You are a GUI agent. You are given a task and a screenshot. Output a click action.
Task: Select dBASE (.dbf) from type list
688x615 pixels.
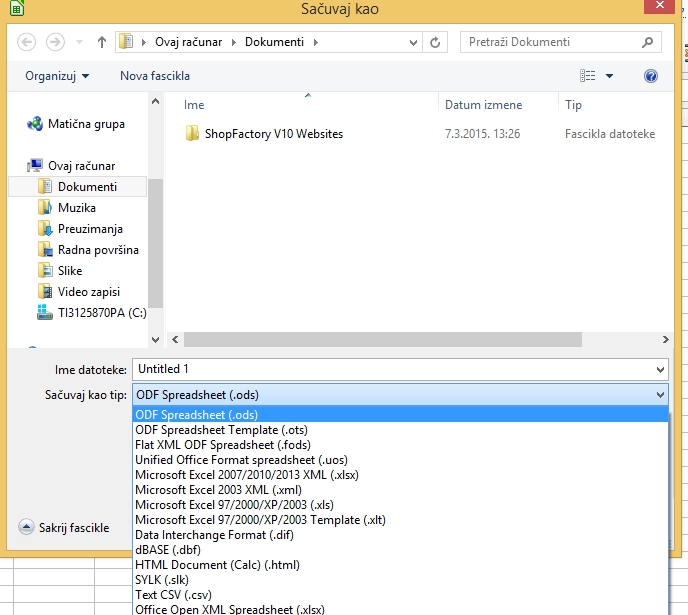pyautogui.click(x=170, y=550)
